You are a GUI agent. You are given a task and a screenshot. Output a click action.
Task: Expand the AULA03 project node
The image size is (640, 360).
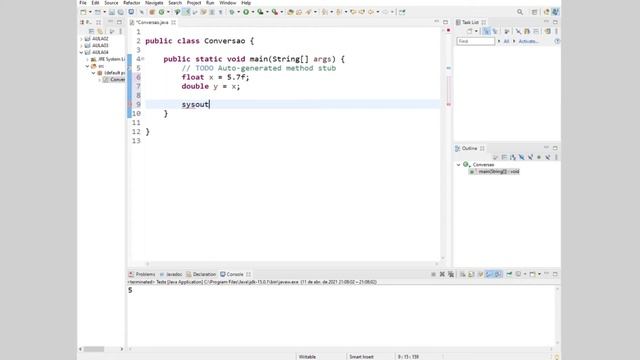tap(81, 46)
